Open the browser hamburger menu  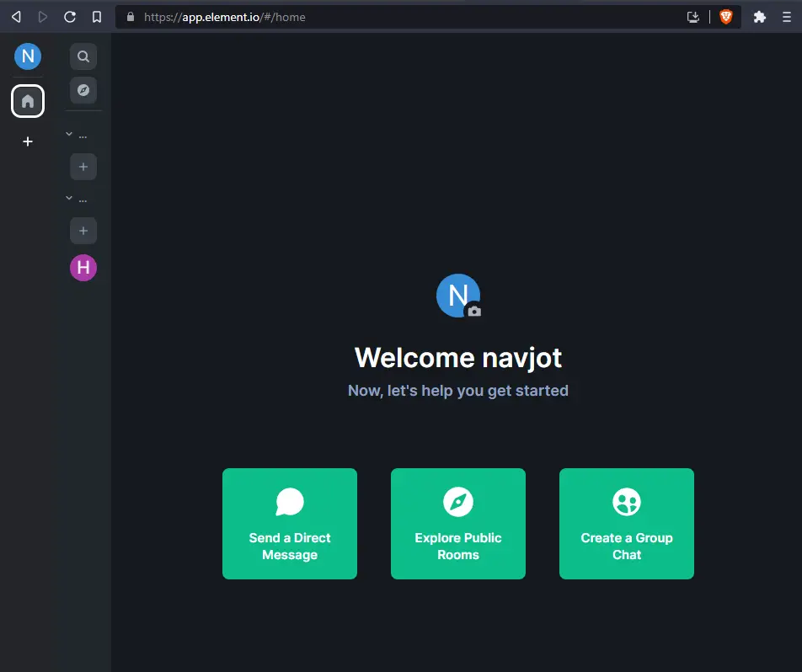click(x=787, y=17)
